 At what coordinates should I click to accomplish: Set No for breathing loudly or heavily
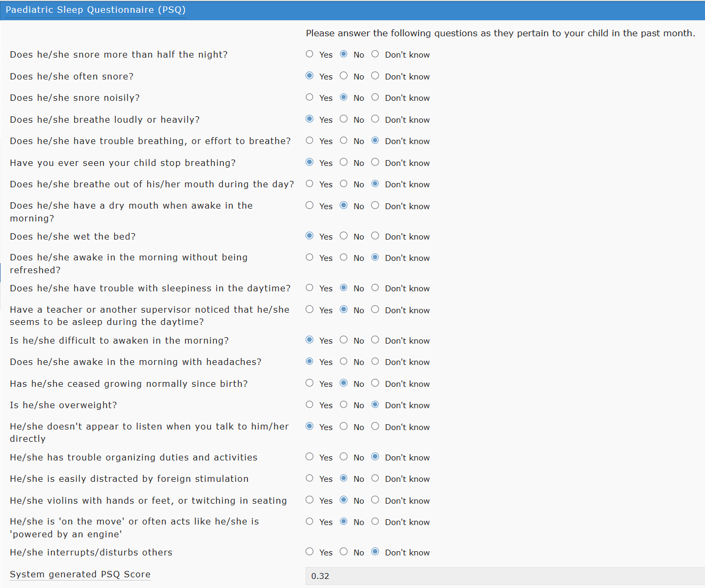343,119
